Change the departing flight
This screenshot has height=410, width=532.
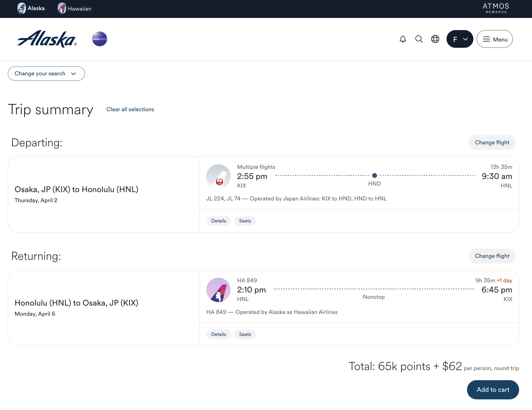click(492, 143)
